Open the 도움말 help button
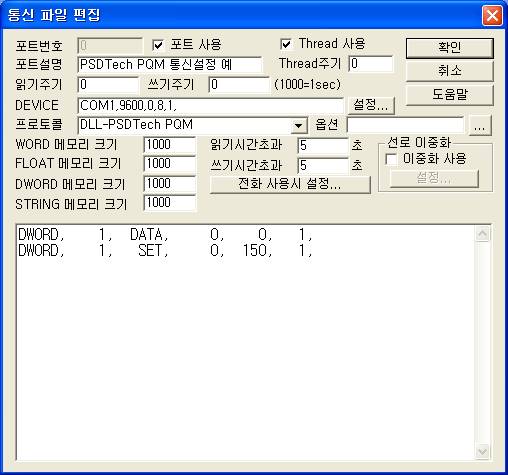This screenshot has width=508, height=475. [x=449, y=95]
